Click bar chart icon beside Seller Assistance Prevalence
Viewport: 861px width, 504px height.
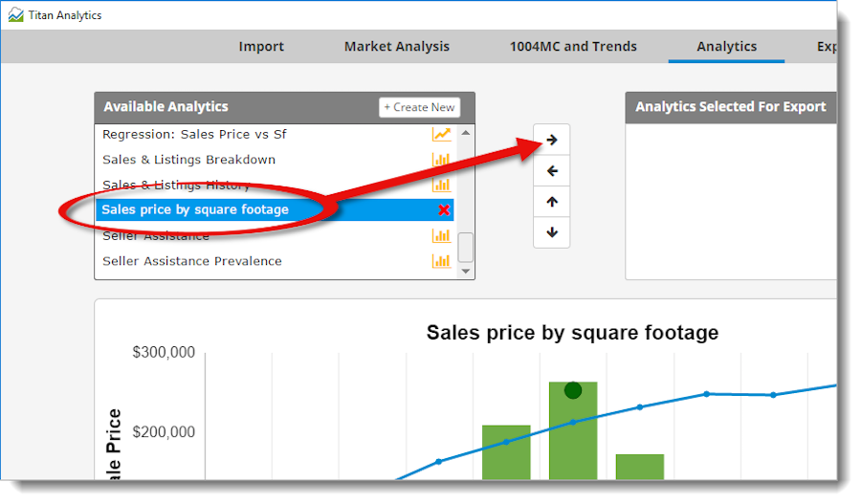(x=441, y=261)
